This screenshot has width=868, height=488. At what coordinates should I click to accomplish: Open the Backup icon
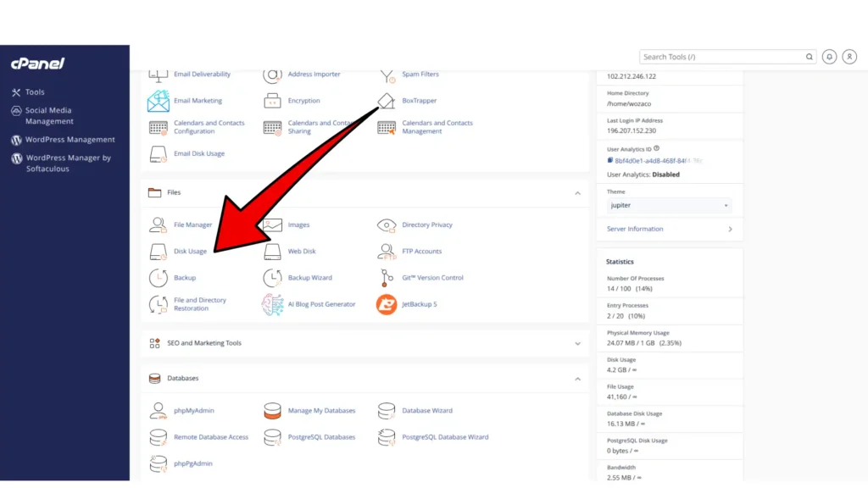click(158, 278)
